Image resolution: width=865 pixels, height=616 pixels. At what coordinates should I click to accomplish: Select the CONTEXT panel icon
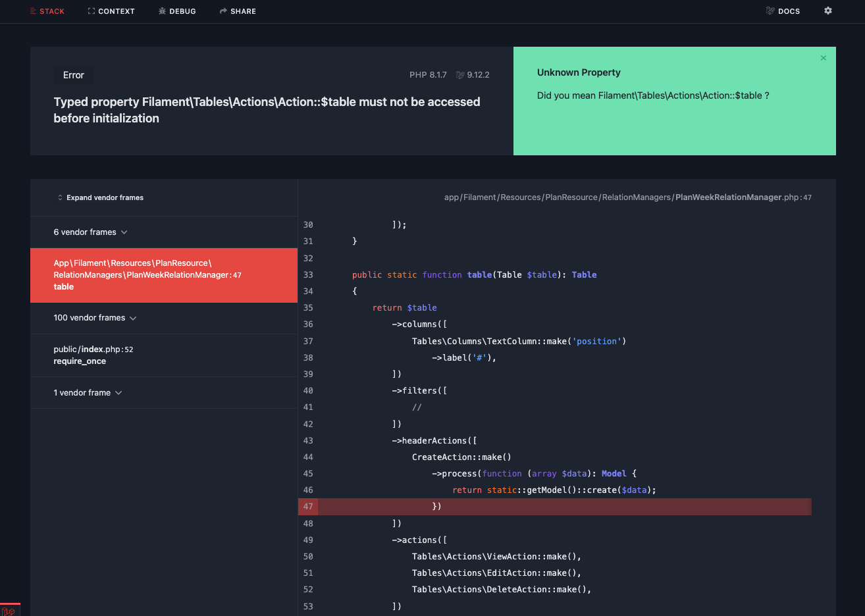tap(91, 11)
